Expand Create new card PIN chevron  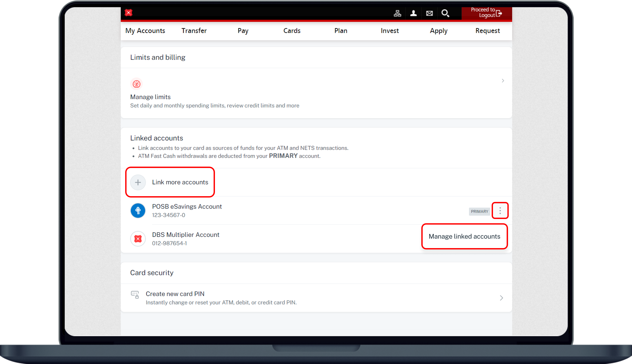coord(501,298)
